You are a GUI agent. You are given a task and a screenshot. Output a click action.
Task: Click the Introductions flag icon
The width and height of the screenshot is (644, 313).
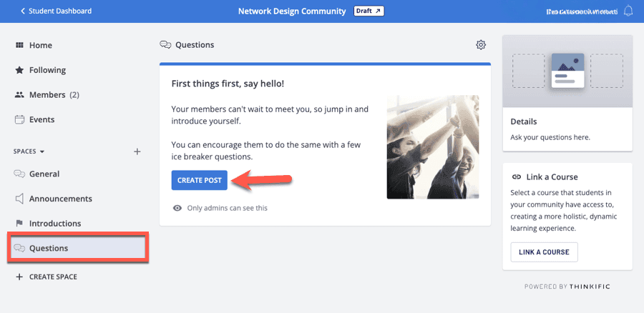[19, 224]
